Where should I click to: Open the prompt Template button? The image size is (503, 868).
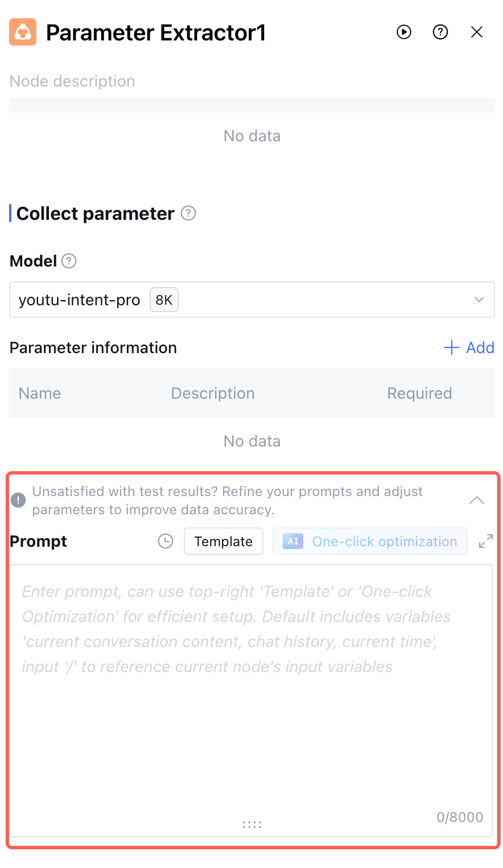click(x=223, y=541)
